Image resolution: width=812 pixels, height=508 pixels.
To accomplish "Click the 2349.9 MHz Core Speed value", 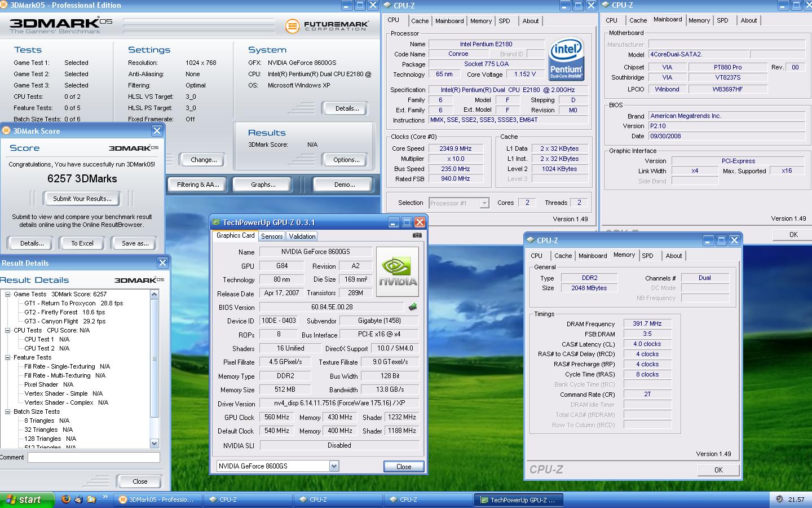I will 455,148.
